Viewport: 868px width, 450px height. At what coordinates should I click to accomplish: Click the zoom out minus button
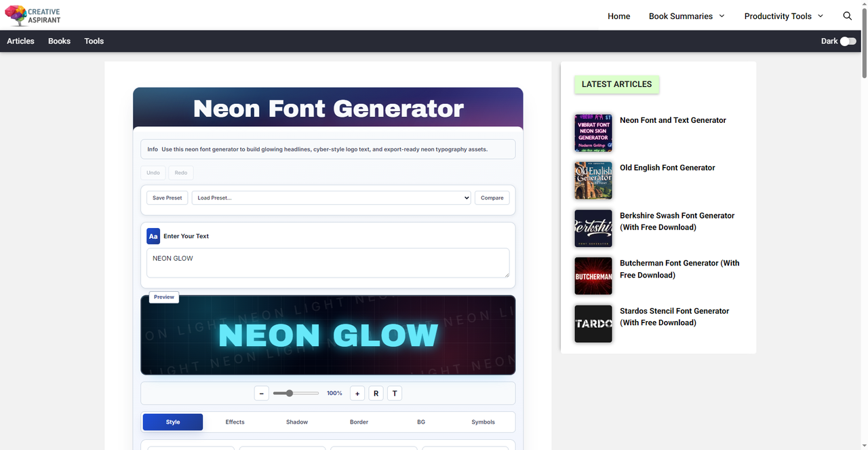pyautogui.click(x=261, y=394)
